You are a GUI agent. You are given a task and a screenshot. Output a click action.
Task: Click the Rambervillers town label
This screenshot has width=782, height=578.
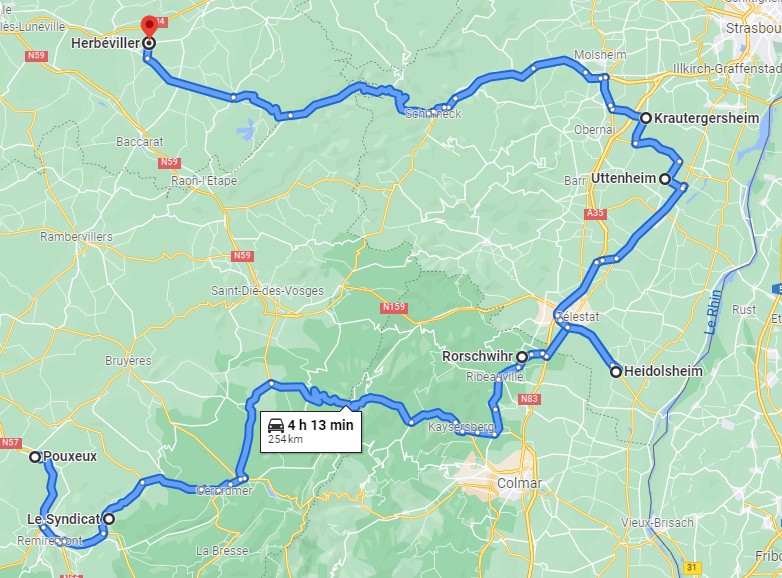point(76,236)
